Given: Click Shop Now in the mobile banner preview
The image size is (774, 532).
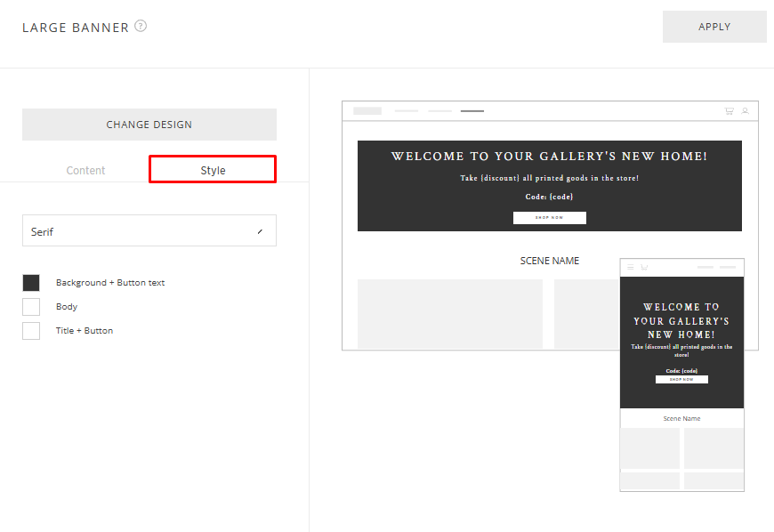Looking at the screenshot, I should tap(681, 379).
